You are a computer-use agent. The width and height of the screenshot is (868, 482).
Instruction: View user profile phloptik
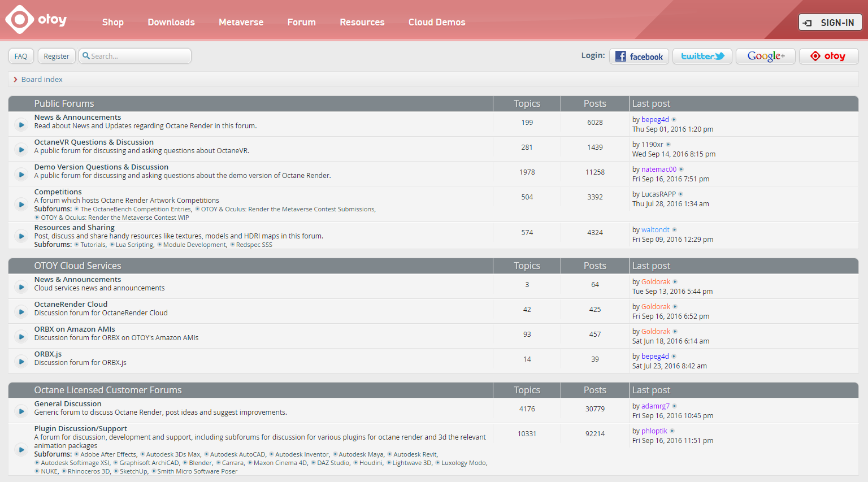point(654,431)
